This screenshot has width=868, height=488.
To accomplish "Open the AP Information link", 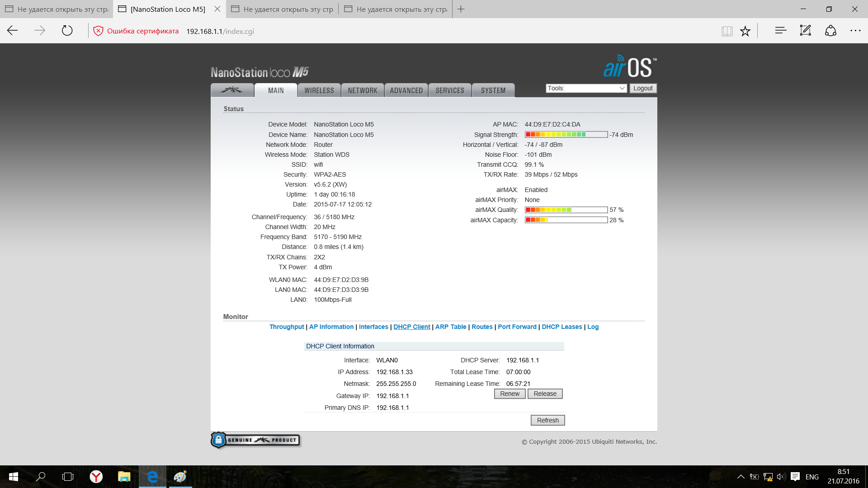I will tap(331, 327).
